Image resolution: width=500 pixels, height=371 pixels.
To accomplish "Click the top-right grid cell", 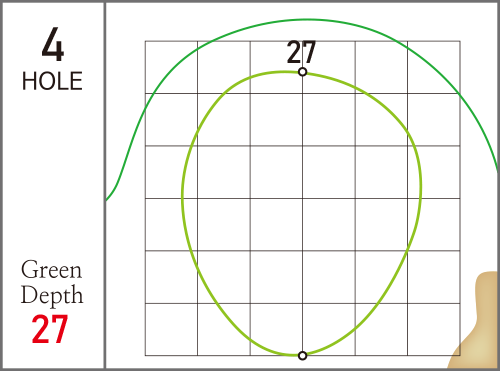I will (434, 67).
